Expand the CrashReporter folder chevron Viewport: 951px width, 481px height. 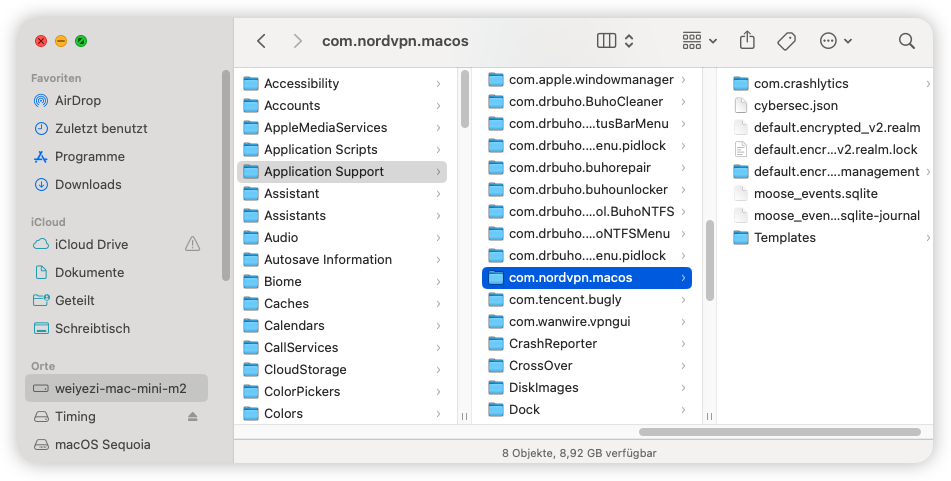[683, 343]
